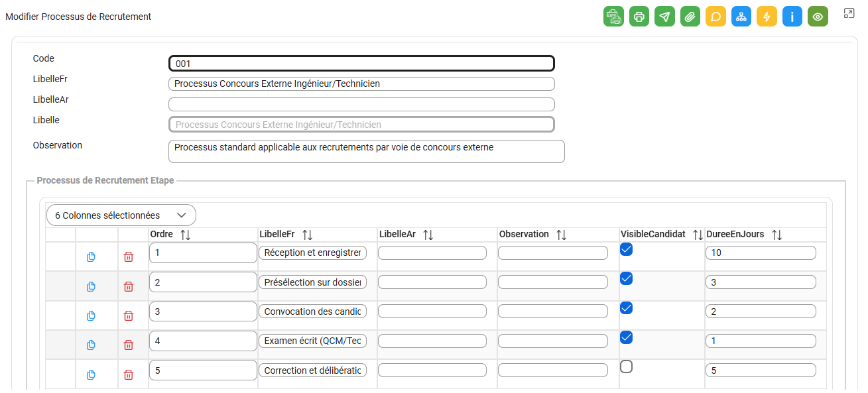This screenshot has width=868, height=393.
Task: Sort by the LibelleFr column header
Action: point(307,235)
